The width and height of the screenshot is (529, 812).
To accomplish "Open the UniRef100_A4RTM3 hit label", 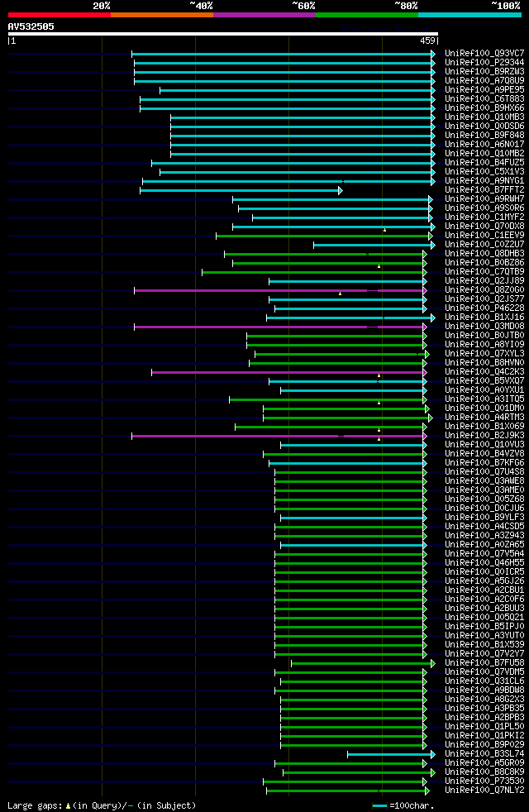I will point(484,418).
